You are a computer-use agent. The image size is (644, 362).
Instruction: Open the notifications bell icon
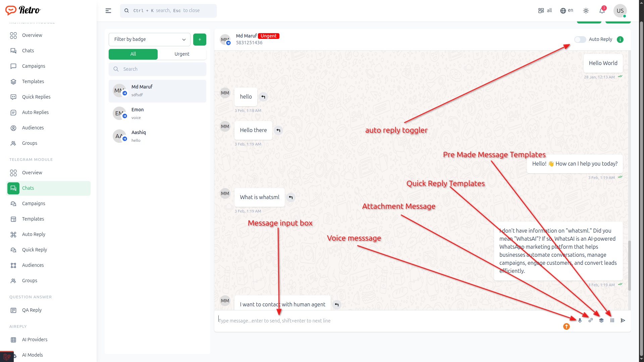coord(602,11)
